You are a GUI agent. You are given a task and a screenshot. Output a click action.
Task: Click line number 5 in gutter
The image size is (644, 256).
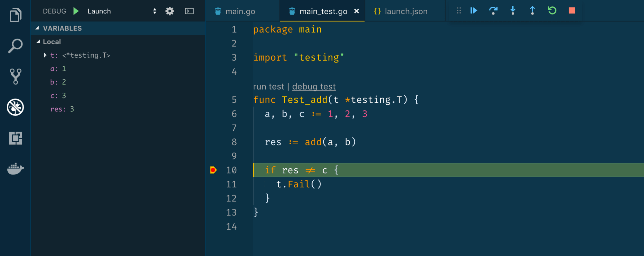coord(234,100)
